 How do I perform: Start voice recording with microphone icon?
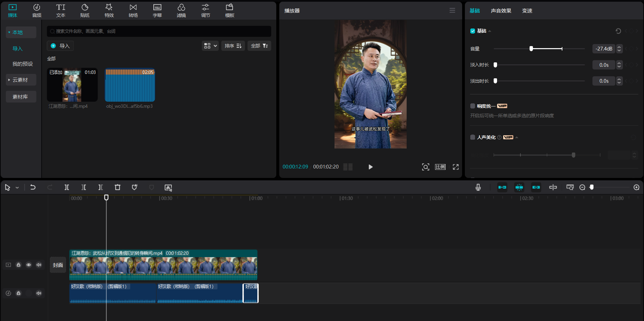click(x=478, y=187)
